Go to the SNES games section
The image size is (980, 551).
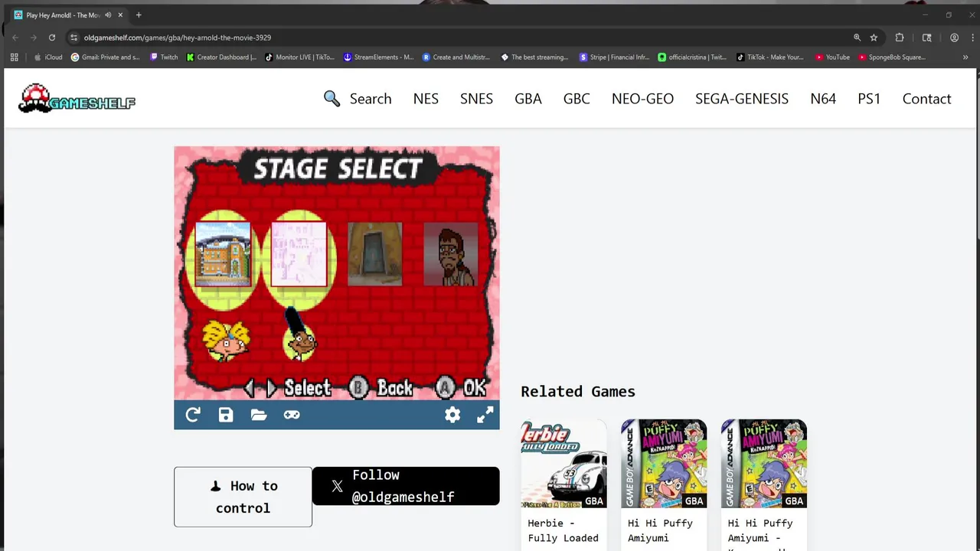(x=476, y=99)
